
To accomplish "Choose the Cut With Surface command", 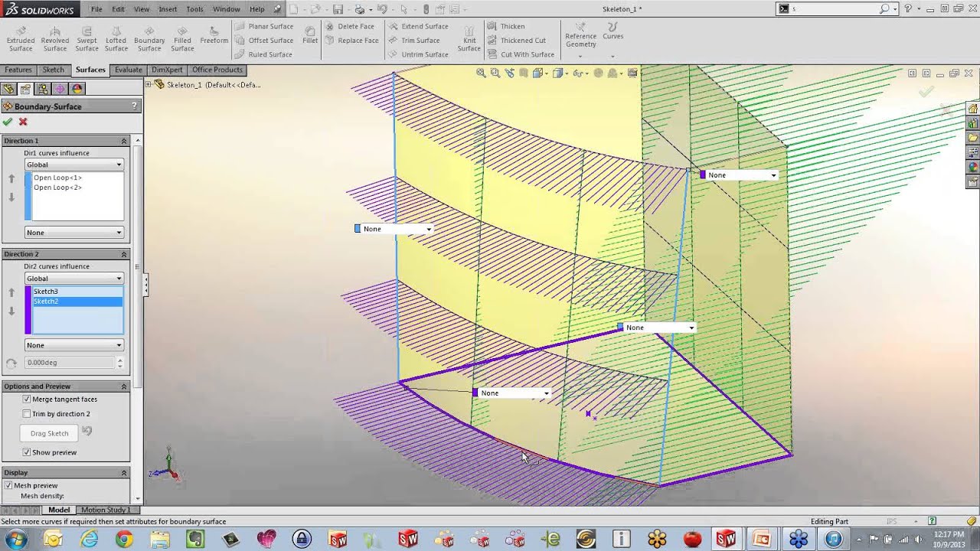I will click(x=521, y=54).
